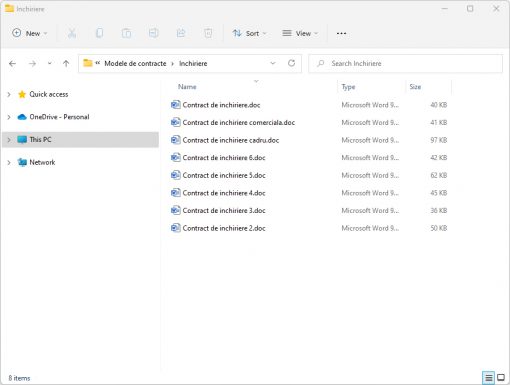Image resolution: width=510 pixels, height=385 pixels.
Task: Select Contract de inchiriere comerciala.doc
Action: (x=239, y=123)
